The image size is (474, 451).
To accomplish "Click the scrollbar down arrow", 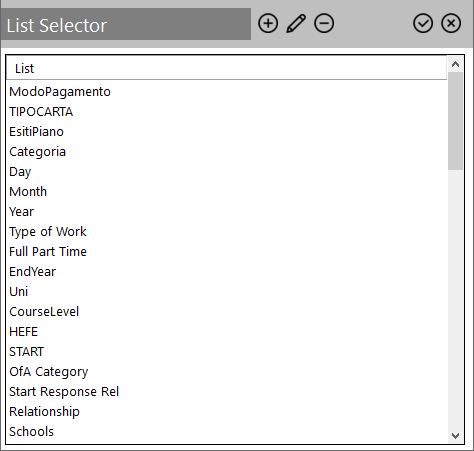I will 455,435.
